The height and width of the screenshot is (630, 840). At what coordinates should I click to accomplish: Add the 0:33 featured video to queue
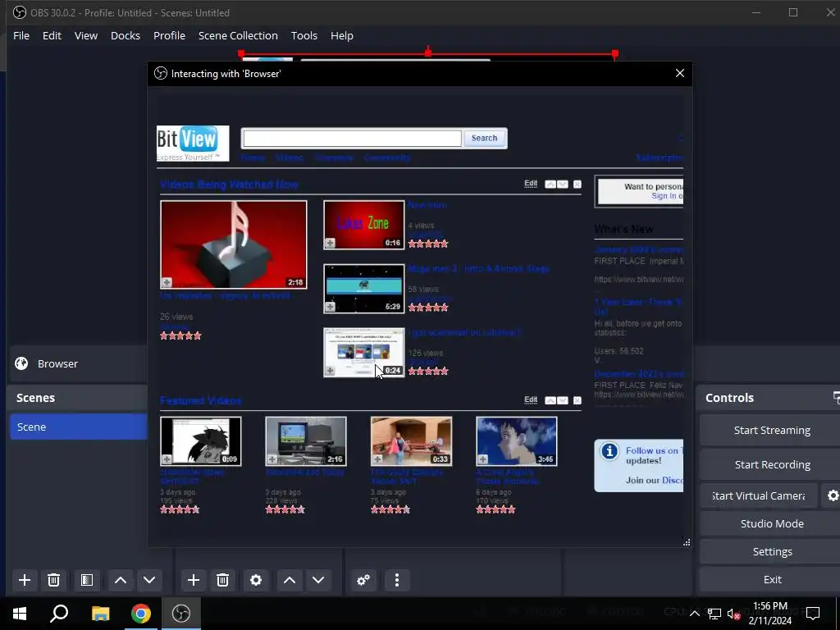[377, 459]
